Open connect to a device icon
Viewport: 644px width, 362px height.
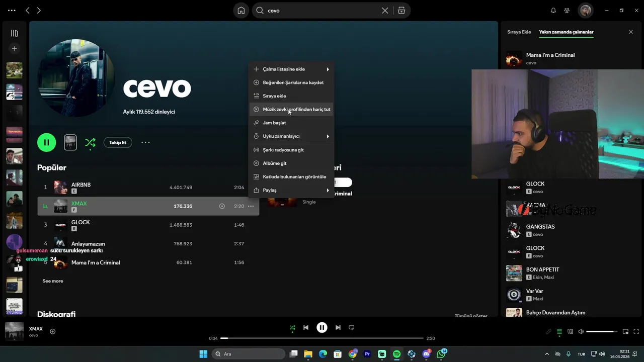(x=570, y=331)
